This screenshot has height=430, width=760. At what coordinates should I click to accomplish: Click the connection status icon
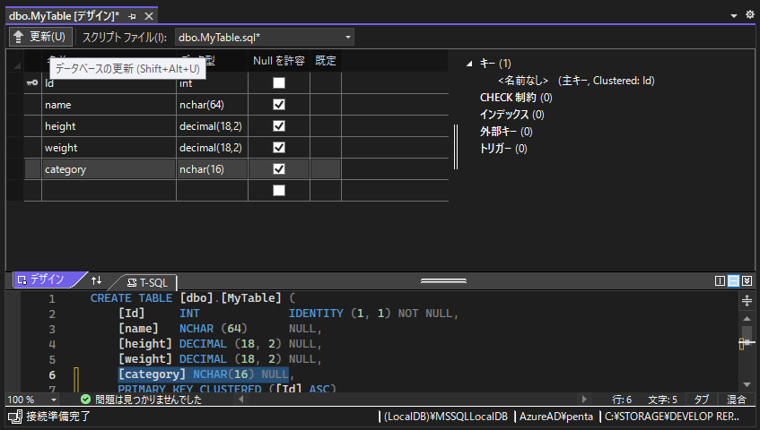pos(15,416)
